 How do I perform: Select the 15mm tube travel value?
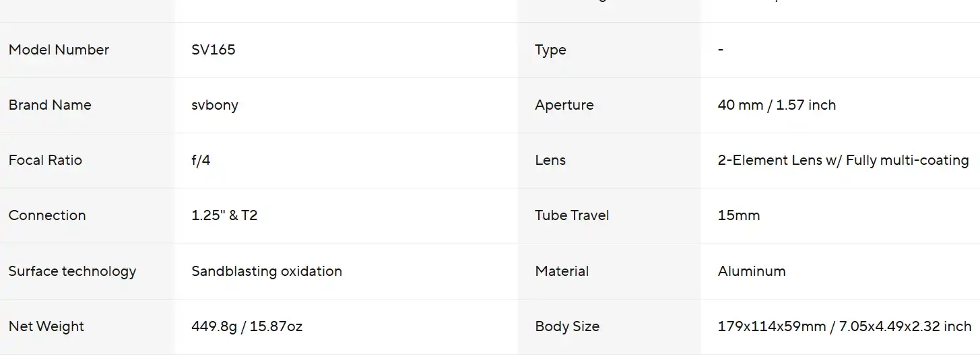739,215
